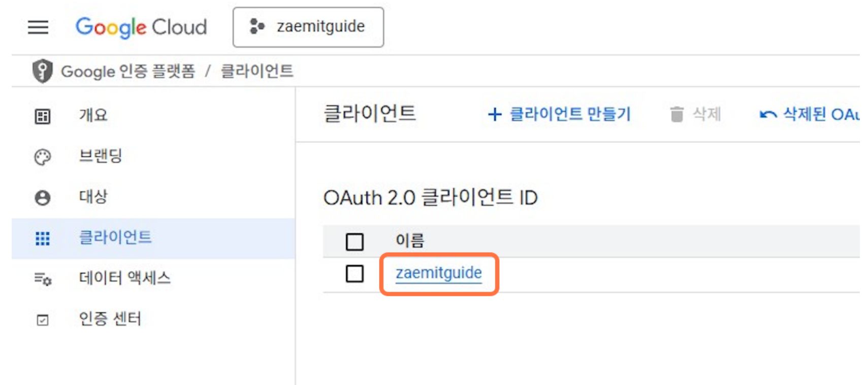Click the trash can 삭제 icon
The width and height of the screenshot is (868, 385).
click(677, 114)
